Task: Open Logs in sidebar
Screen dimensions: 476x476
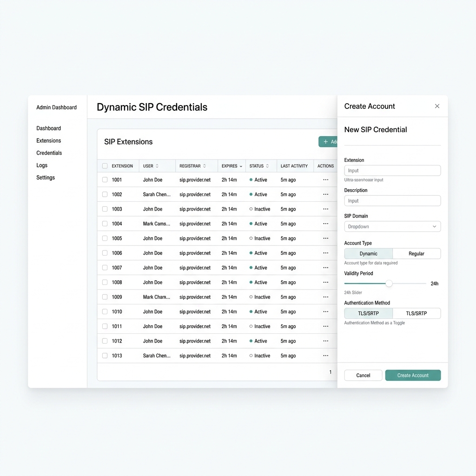Action: tap(42, 165)
